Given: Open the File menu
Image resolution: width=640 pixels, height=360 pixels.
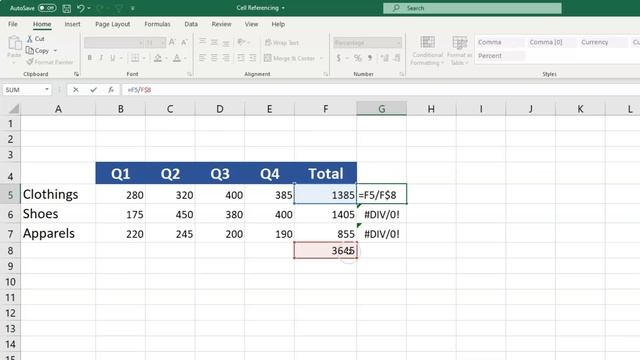Looking at the screenshot, I should coord(13,24).
